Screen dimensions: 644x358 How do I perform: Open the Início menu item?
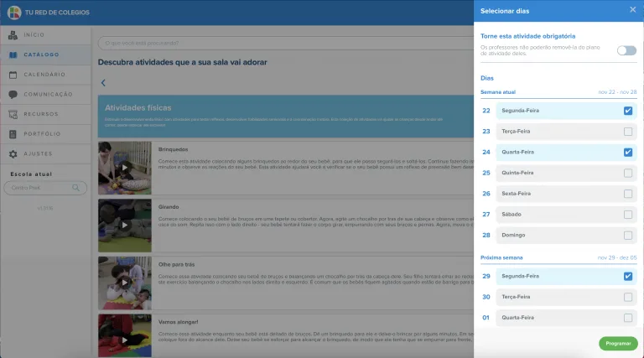45,35
